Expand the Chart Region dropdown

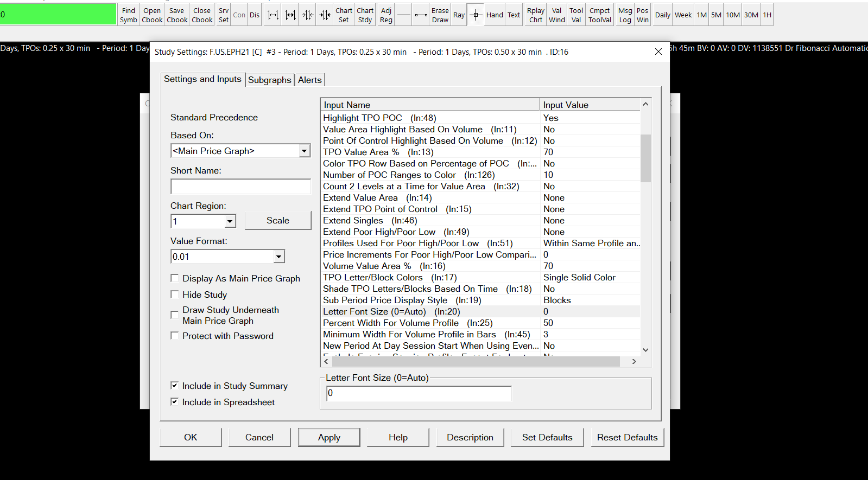pos(230,221)
